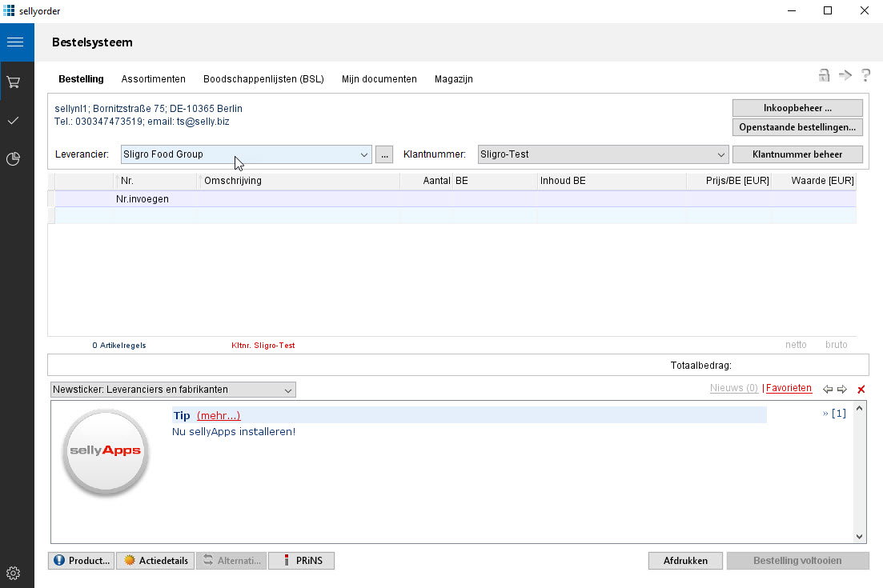Click the shopping cart sidebar icon
Viewport: 883px width, 588px height.
pyautogui.click(x=14, y=82)
